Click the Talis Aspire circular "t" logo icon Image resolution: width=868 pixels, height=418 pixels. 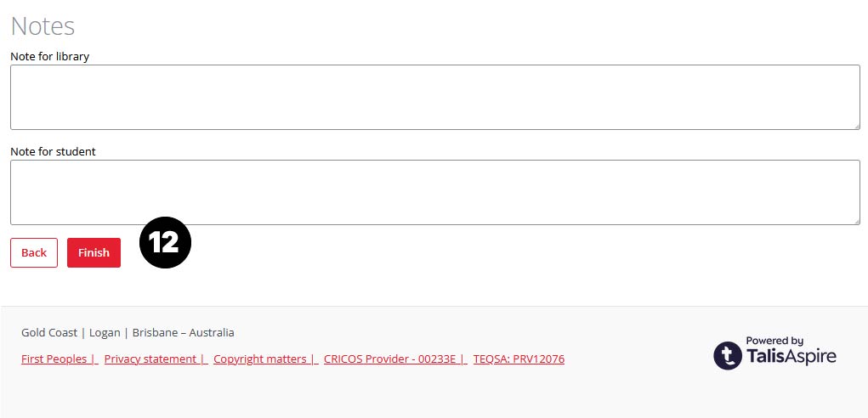[x=728, y=355]
